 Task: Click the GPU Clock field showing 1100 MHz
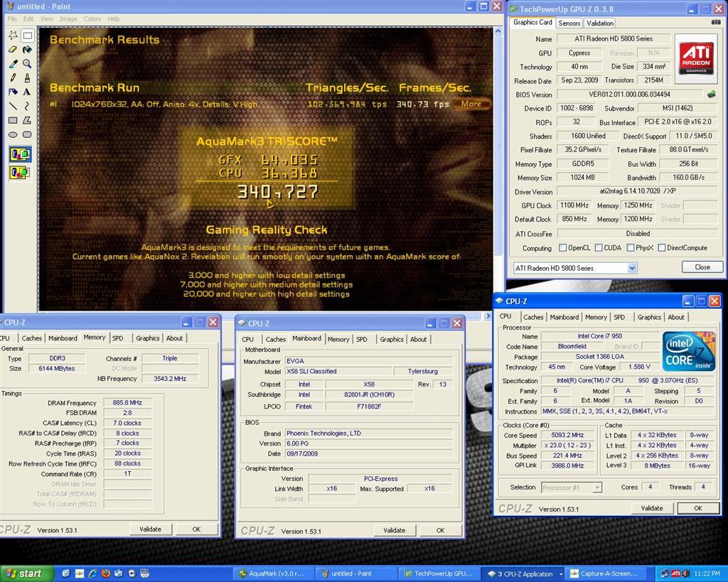(x=574, y=205)
